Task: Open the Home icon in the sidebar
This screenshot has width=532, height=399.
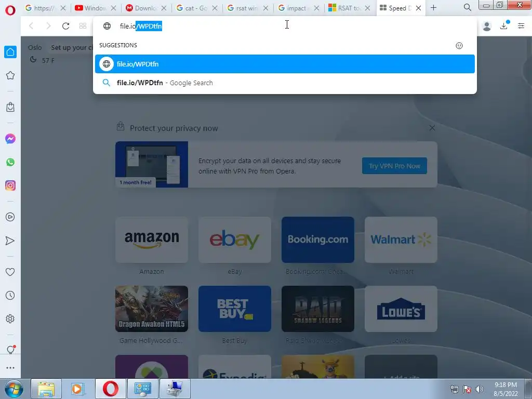Action: pyautogui.click(x=10, y=52)
